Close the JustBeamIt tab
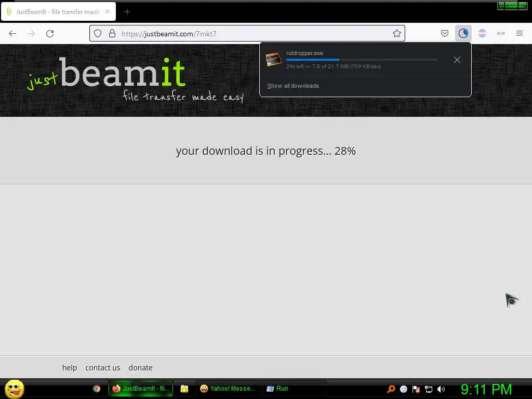This screenshot has height=399, width=532. [x=108, y=11]
